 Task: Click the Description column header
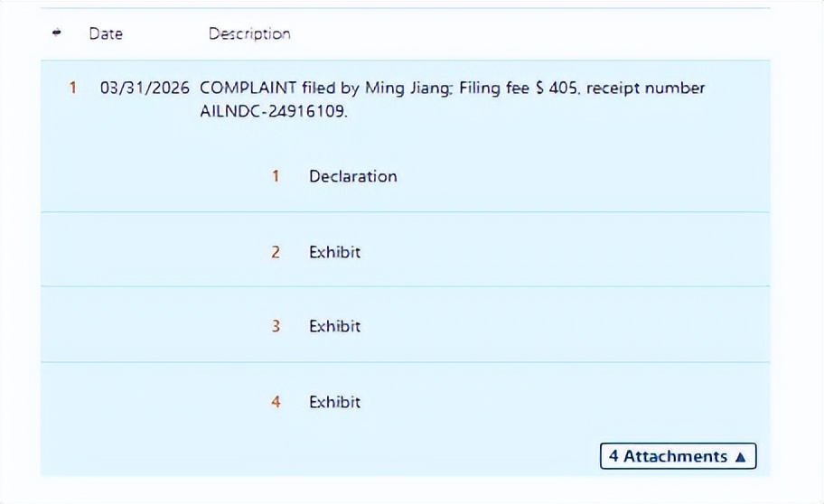click(249, 33)
